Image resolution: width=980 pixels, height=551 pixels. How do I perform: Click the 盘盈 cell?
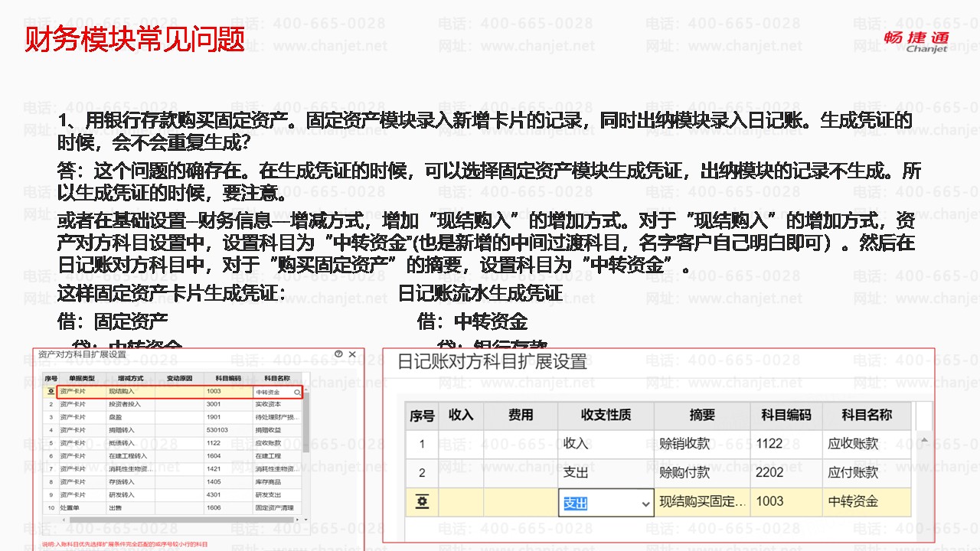click(x=131, y=417)
